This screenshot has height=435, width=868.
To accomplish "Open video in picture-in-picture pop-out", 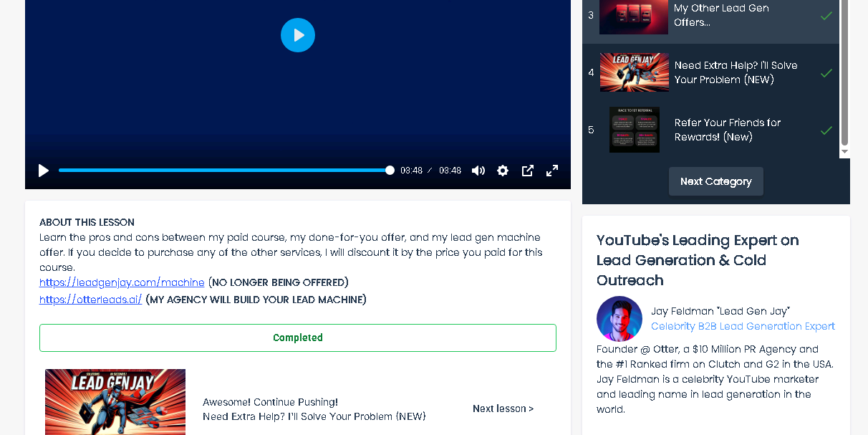I will click(x=528, y=171).
